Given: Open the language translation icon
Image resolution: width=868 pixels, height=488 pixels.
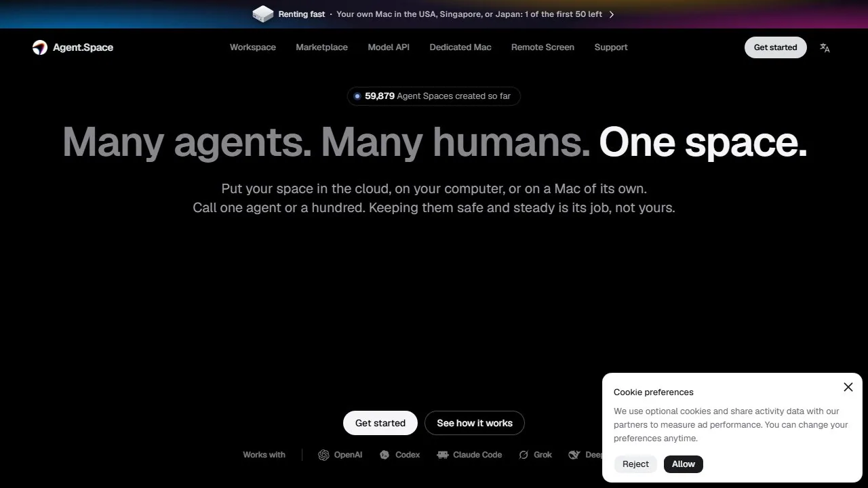Looking at the screenshot, I should 825,47.
